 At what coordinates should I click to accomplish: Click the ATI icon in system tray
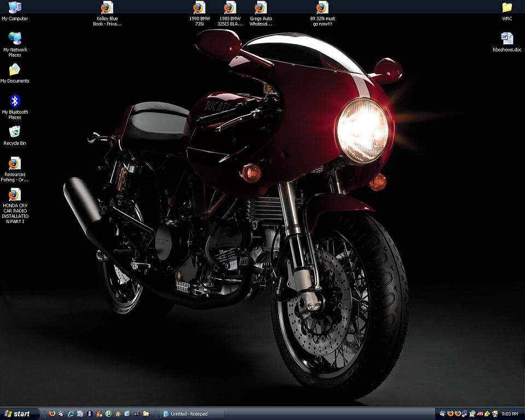[480, 414]
